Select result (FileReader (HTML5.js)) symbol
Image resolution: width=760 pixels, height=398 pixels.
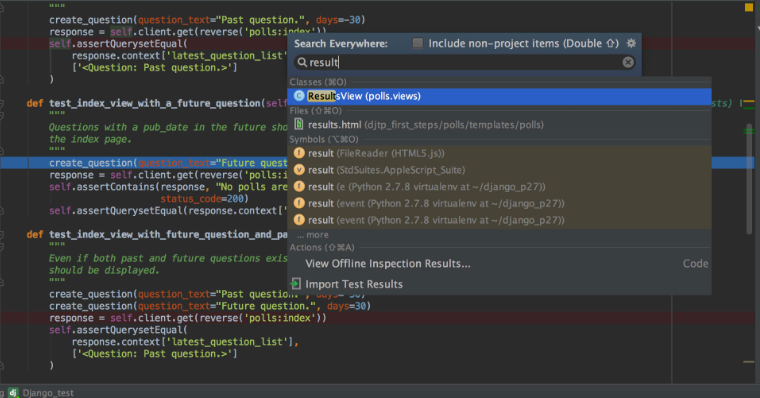click(x=499, y=153)
